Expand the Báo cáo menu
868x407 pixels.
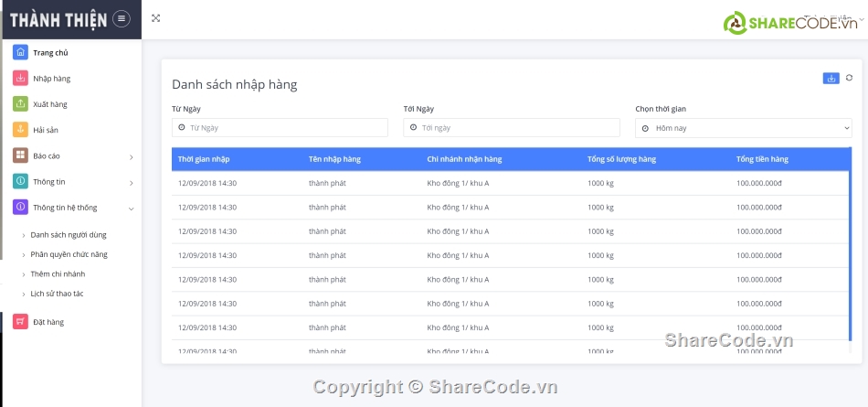coord(131,156)
